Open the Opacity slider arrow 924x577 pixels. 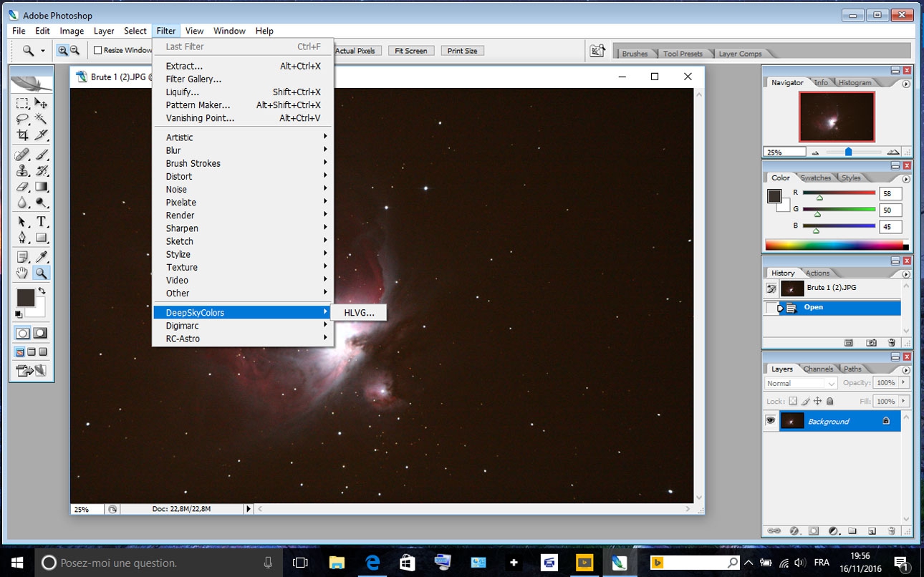coord(904,383)
